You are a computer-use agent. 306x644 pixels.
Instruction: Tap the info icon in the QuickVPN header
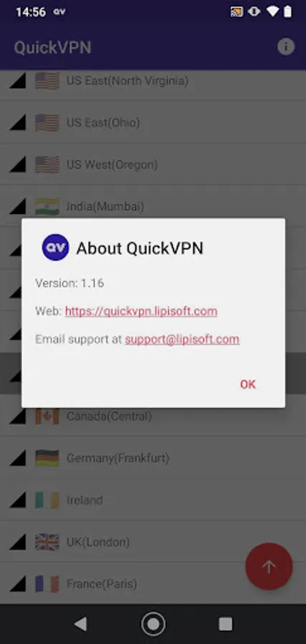286,47
